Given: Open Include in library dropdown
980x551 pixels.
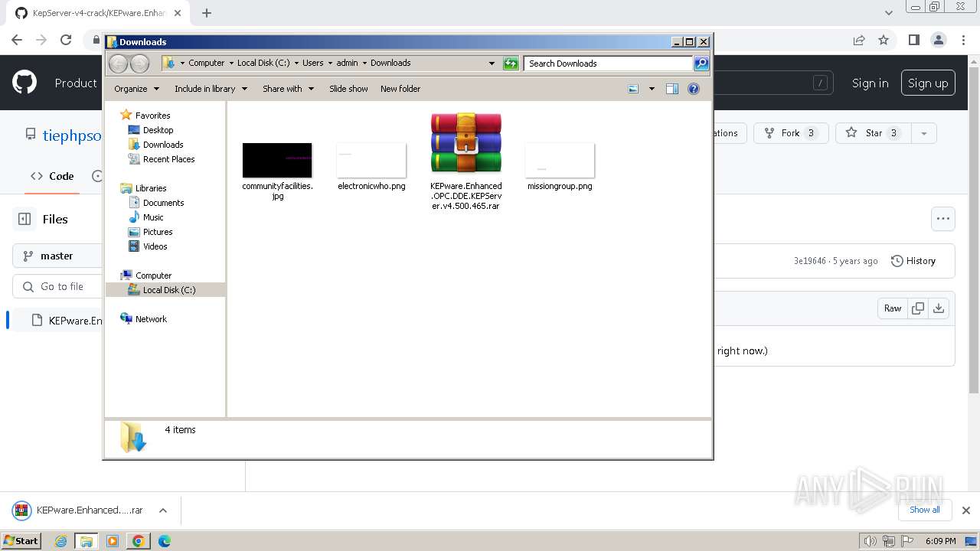Looking at the screenshot, I should tap(211, 89).
